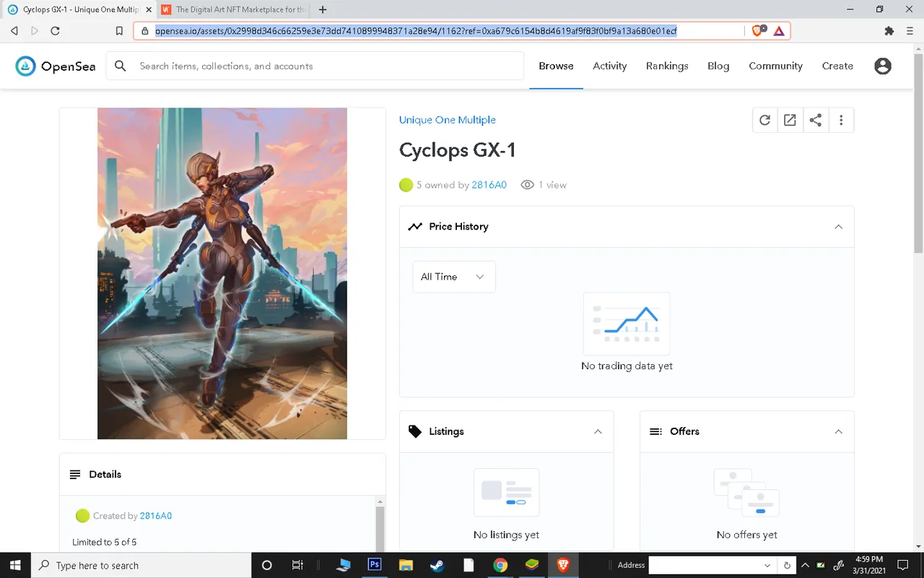Open the account profile icon

(x=882, y=66)
